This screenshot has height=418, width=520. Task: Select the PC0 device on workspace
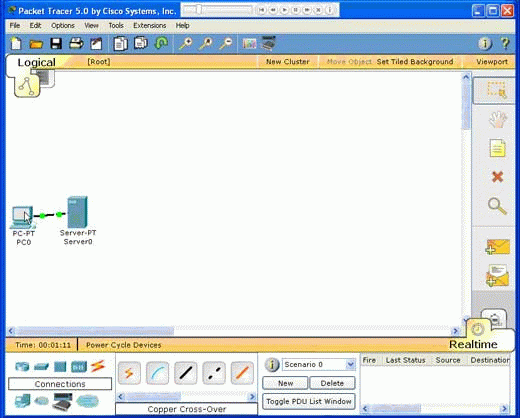point(23,217)
